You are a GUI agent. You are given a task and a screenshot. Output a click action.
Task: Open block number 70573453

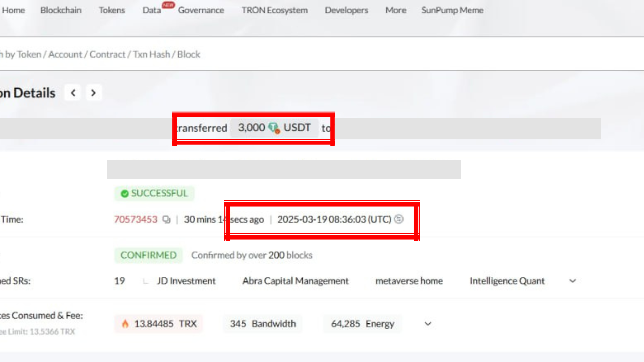click(x=136, y=219)
